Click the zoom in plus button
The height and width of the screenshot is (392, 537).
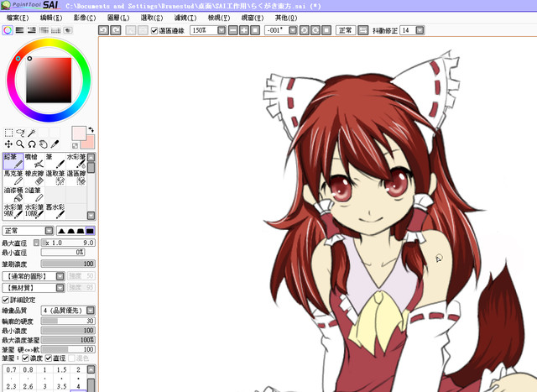pos(244,30)
